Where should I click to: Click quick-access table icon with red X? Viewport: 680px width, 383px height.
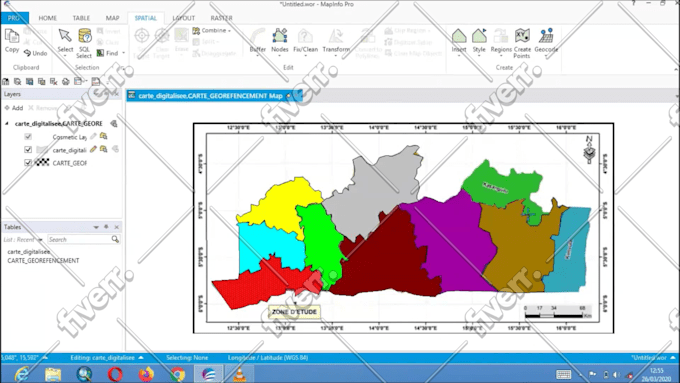(54, 81)
